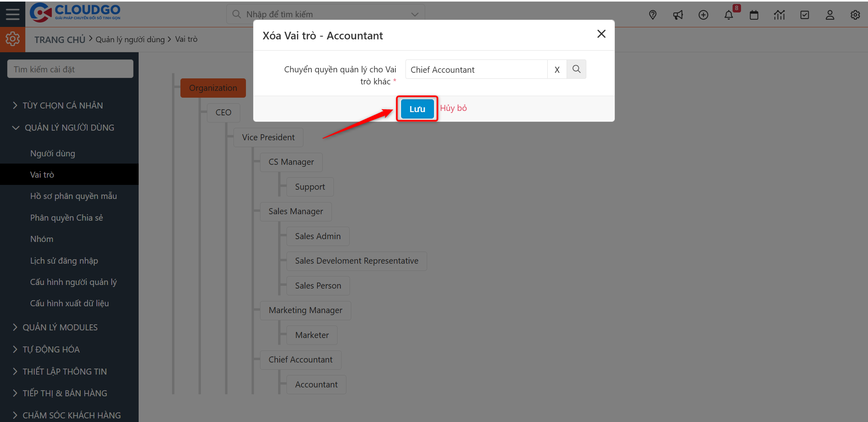The image size is (868, 422).
Task: Open the calendar icon
Action: point(754,14)
